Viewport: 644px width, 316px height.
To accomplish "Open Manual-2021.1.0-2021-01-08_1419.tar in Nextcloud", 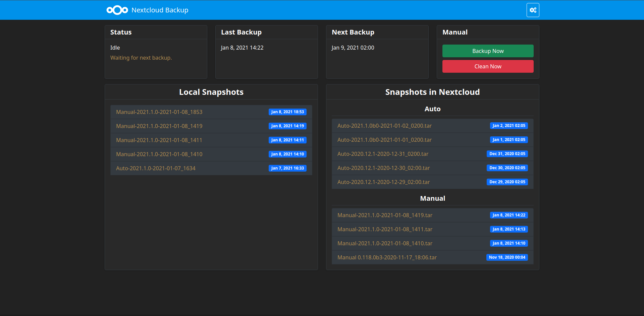I will tap(433, 215).
